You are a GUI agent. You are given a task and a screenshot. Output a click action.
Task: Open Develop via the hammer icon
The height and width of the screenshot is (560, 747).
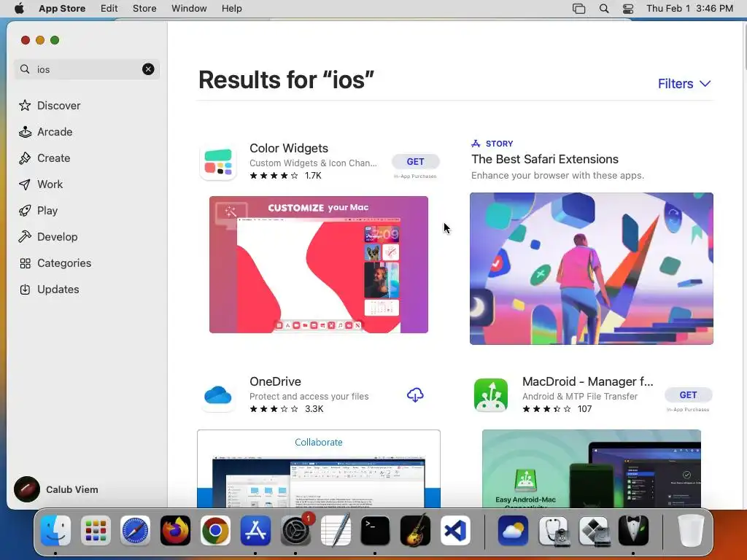tap(25, 237)
